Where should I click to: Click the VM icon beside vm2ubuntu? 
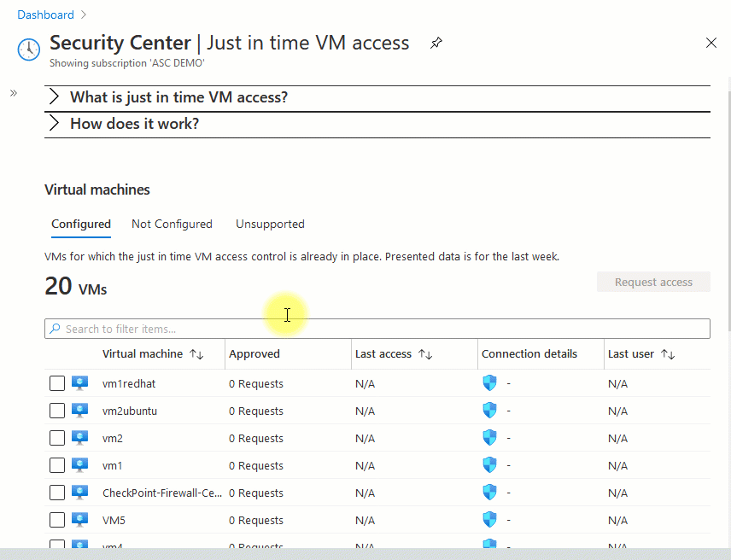(79, 411)
